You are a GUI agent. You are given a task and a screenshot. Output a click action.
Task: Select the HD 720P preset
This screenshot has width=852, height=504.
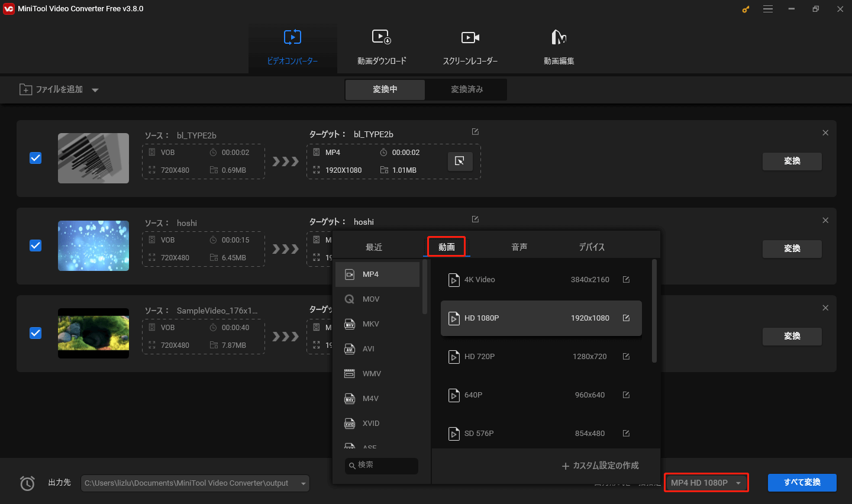541,357
